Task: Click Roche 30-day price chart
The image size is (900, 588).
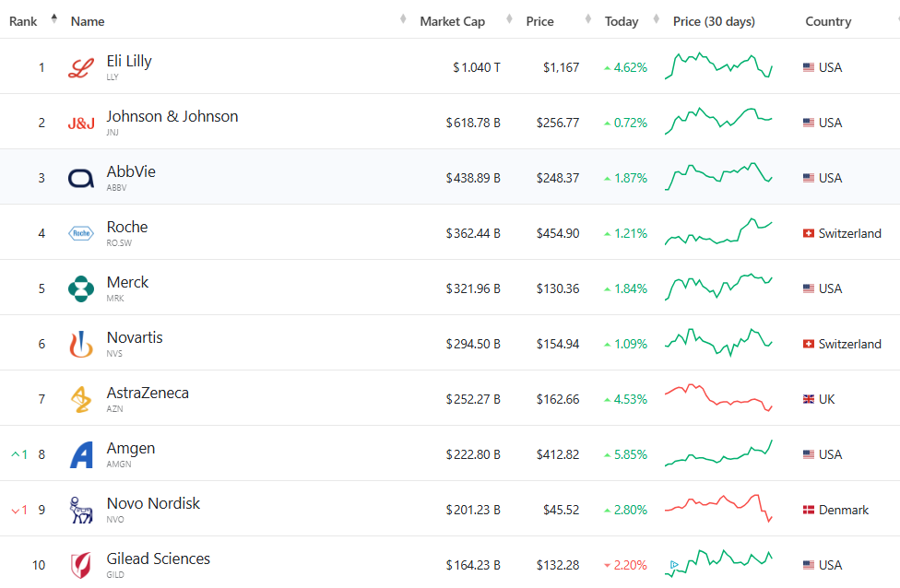Action: coord(718,231)
